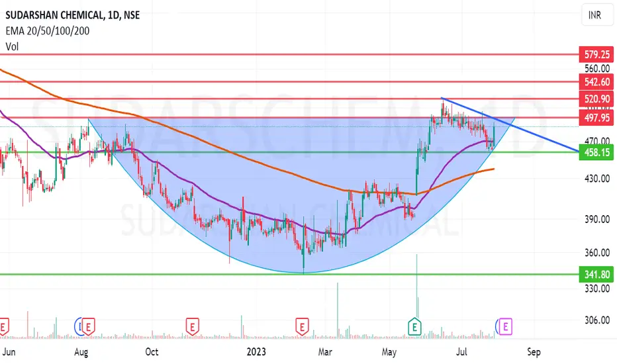Click the 579.25 red price label
617x364 pixels.
(596, 54)
